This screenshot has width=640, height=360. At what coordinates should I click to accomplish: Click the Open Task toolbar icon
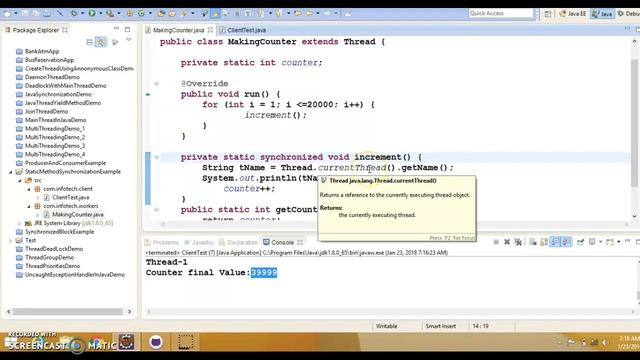172,13
